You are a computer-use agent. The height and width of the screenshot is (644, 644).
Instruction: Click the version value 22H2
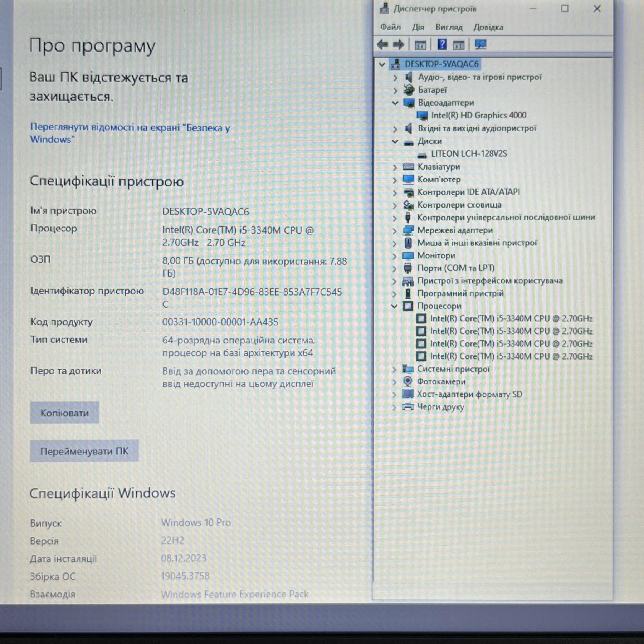pyautogui.click(x=172, y=540)
